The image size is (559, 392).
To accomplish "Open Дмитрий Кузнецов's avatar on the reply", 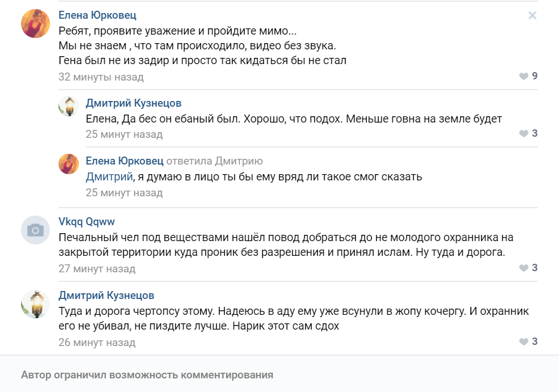I will coord(69,106).
